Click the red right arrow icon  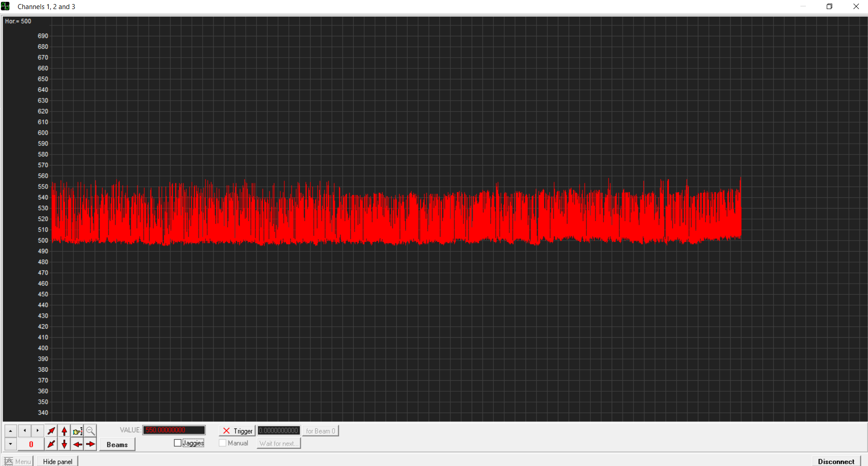pyautogui.click(x=91, y=444)
